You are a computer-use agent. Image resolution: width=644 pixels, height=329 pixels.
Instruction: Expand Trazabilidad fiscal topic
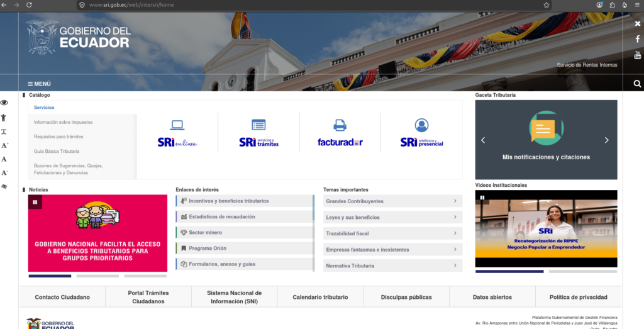[x=392, y=233]
